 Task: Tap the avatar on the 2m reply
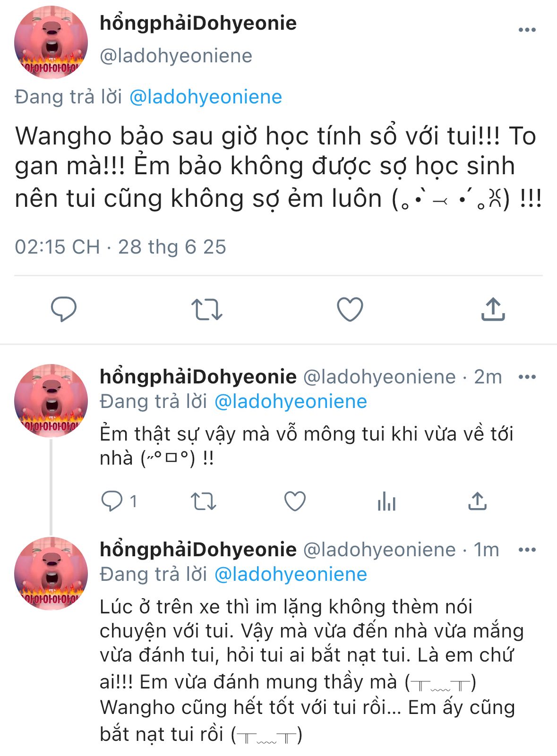point(51,400)
